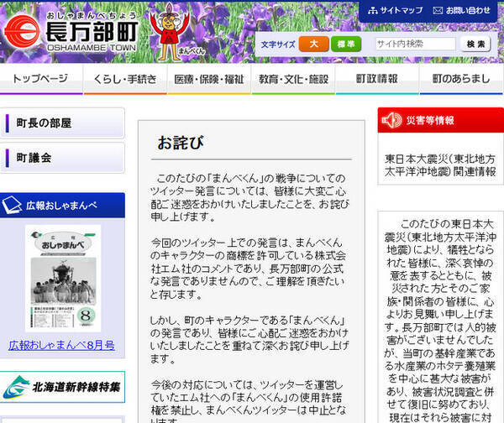Image resolution: width=504 pixels, height=423 pixels.
Task: Expand the 町政情報 menu
Action: 376,79
